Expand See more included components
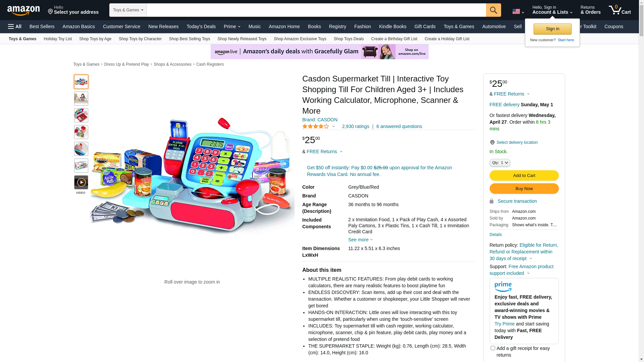Viewport: 644px width, 362px height. click(360, 240)
